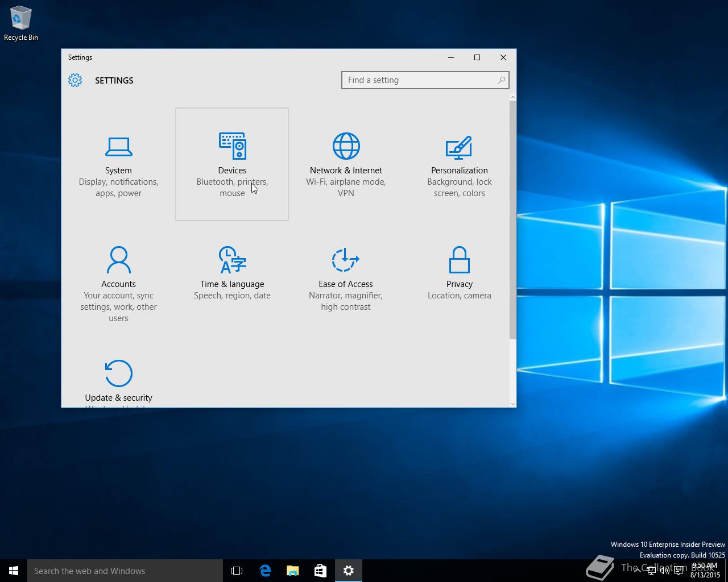Click the network icon in system tray
This screenshot has height=582, width=728.
651,571
